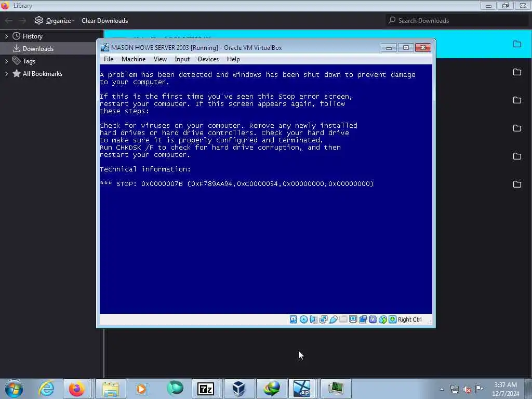The height and width of the screenshot is (399, 532).
Task: Open the File menu in VirtualBox
Action: pos(109,59)
